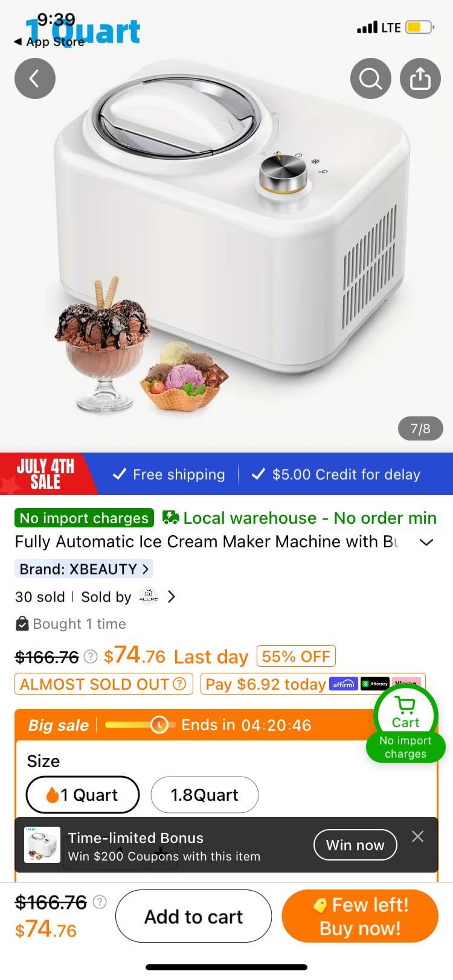Open Pay $6.92 today installment options

point(313,684)
